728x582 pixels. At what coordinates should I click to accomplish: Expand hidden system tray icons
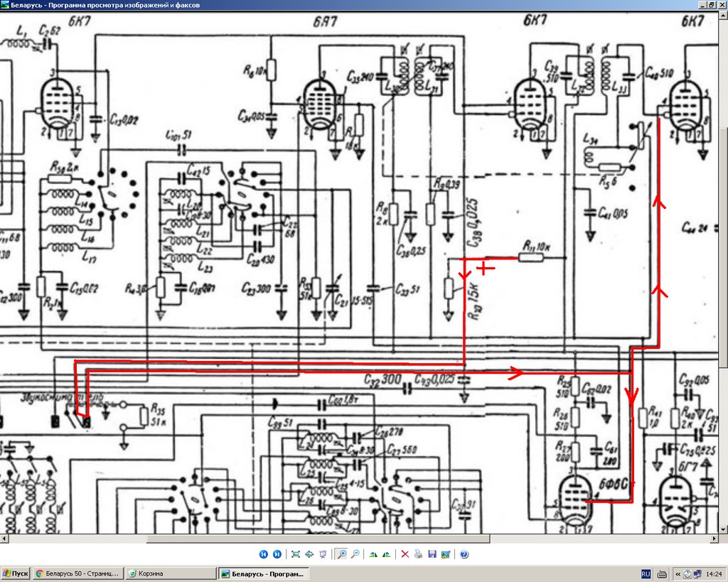click(678, 573)
